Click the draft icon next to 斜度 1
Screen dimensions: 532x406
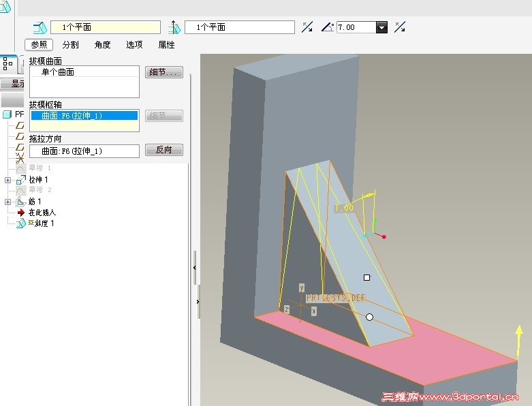point(20,223)
